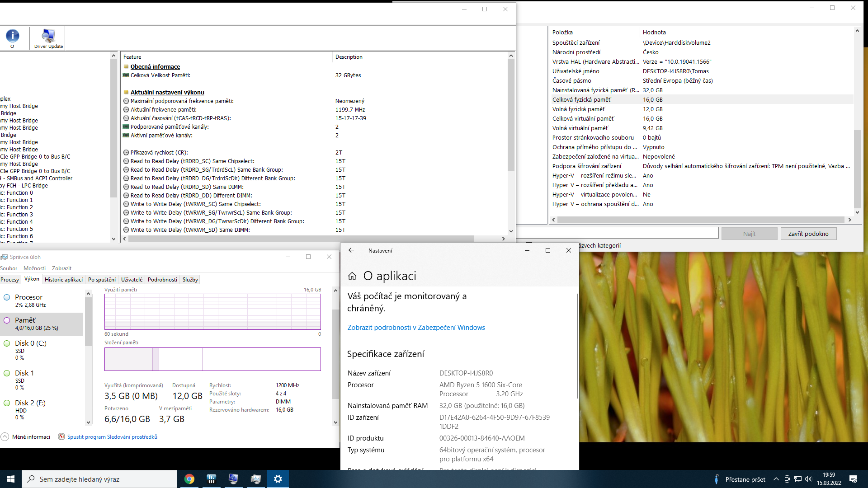Screen dimensions: 868x488
Task: Click the Driver Update toolbar icon
Action: pos(48,38)
